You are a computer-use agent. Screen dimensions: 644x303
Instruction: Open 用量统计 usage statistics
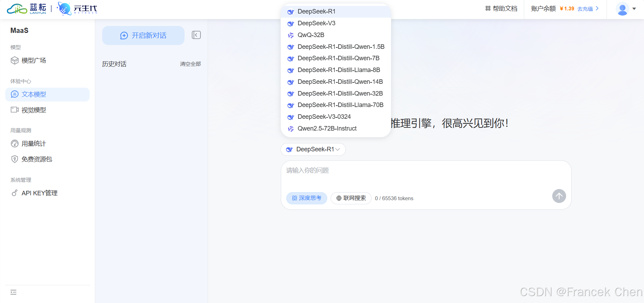tap(47, 143)
